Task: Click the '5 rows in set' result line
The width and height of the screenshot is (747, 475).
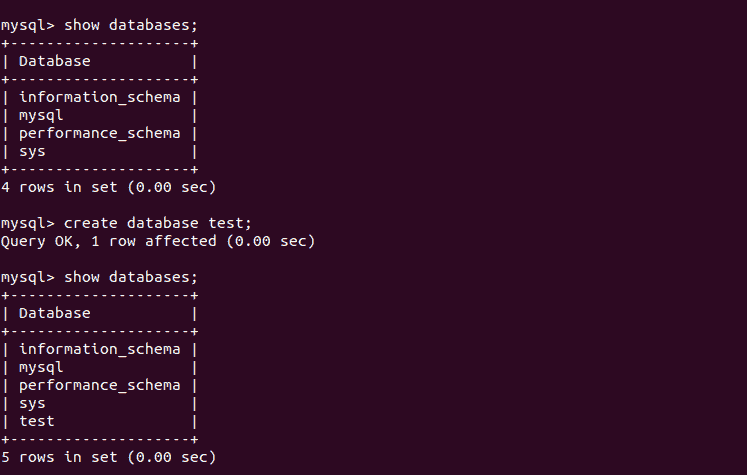Action: point(108,457)
